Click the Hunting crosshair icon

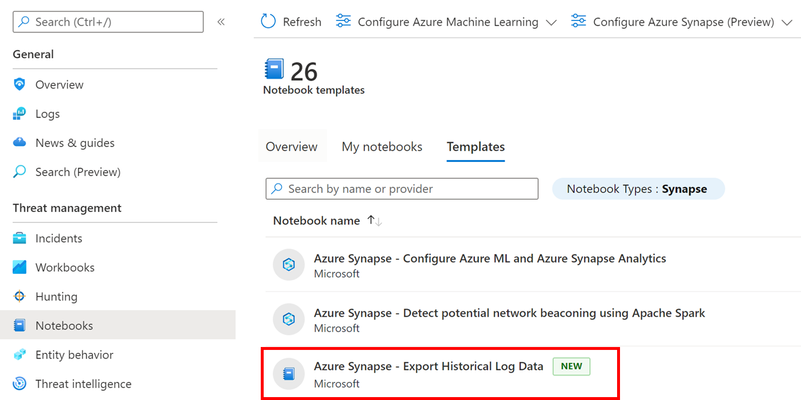pyautogui.click(x=19, y=296)
